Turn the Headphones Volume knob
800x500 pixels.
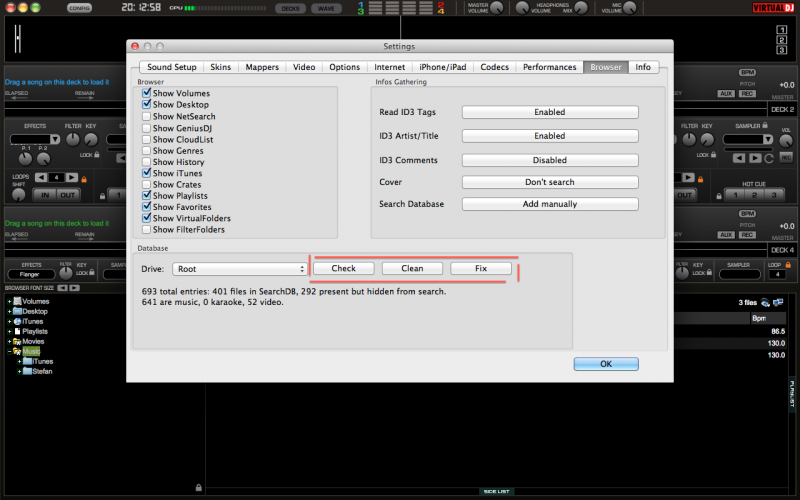pos(522,8)
